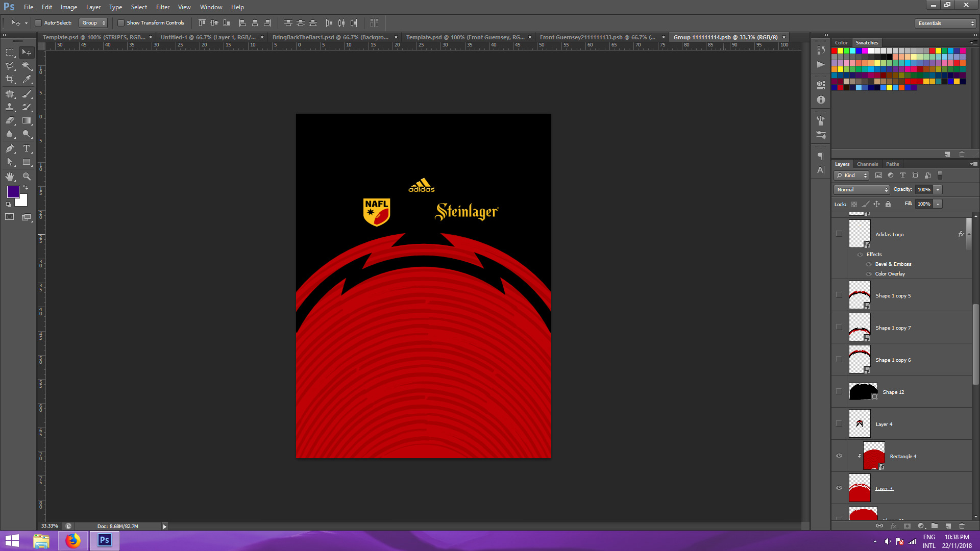Screen dimensions: 980x551
Task: Add a layer mask
Action: point(907,525)
